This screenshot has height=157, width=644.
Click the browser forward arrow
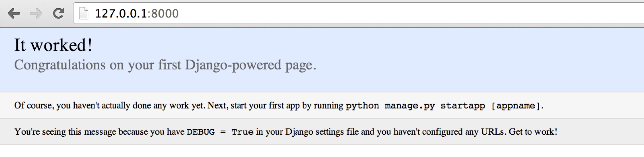pyautogui.click(x=36, y=13)
